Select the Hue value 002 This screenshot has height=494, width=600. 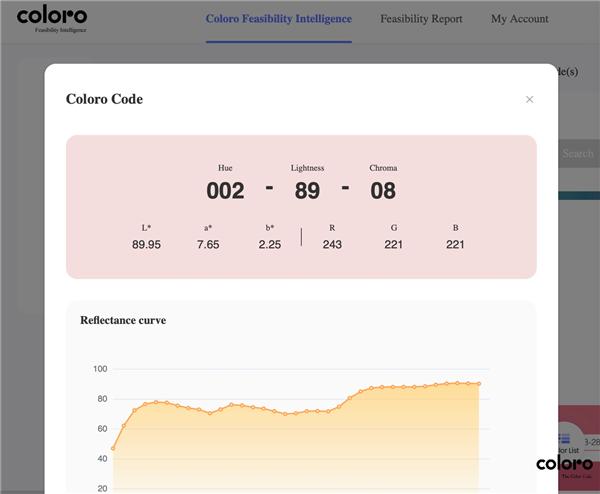[225, 191]
